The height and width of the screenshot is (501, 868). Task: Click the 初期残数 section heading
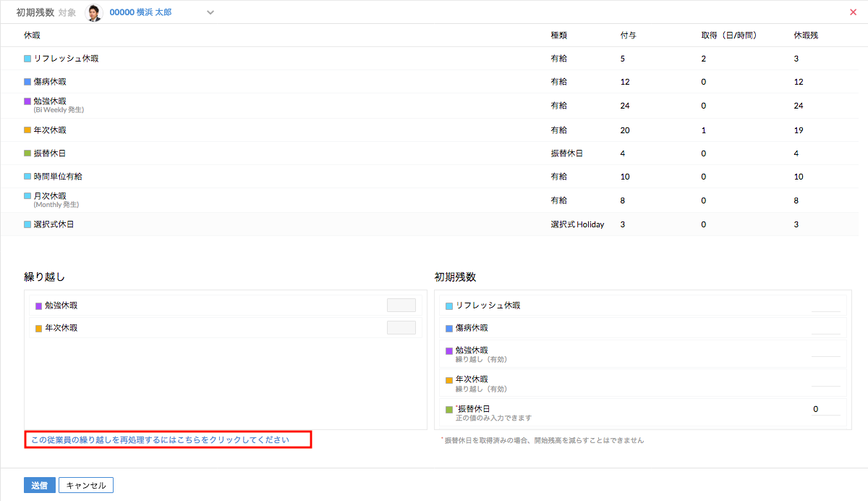point(455,277)
